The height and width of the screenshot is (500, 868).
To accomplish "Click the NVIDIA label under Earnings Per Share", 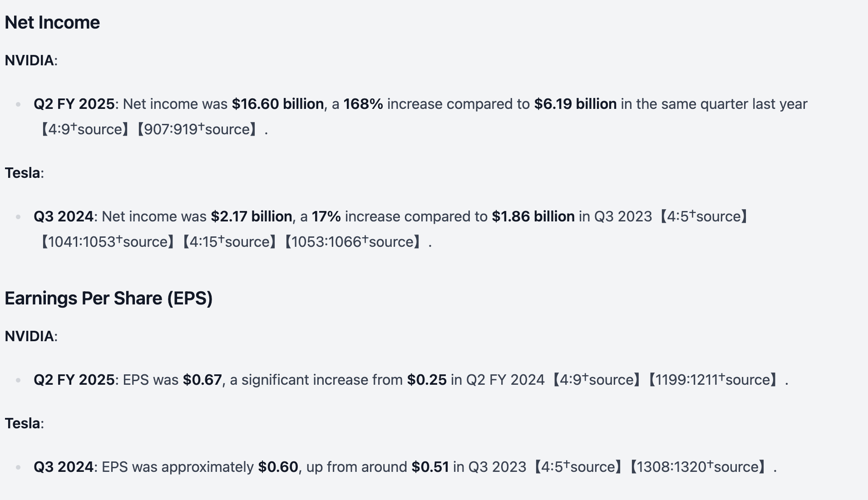I will click(x=30, y=337).
